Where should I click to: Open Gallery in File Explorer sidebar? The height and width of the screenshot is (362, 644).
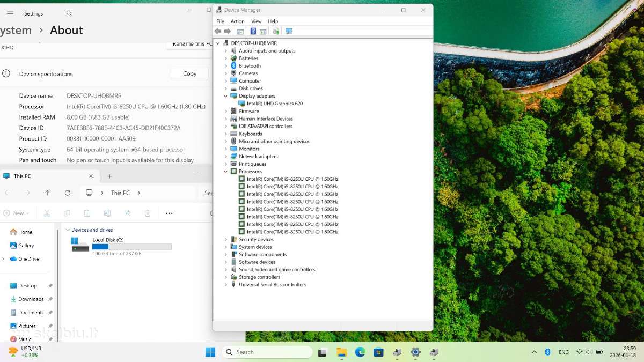click(22, 246)
